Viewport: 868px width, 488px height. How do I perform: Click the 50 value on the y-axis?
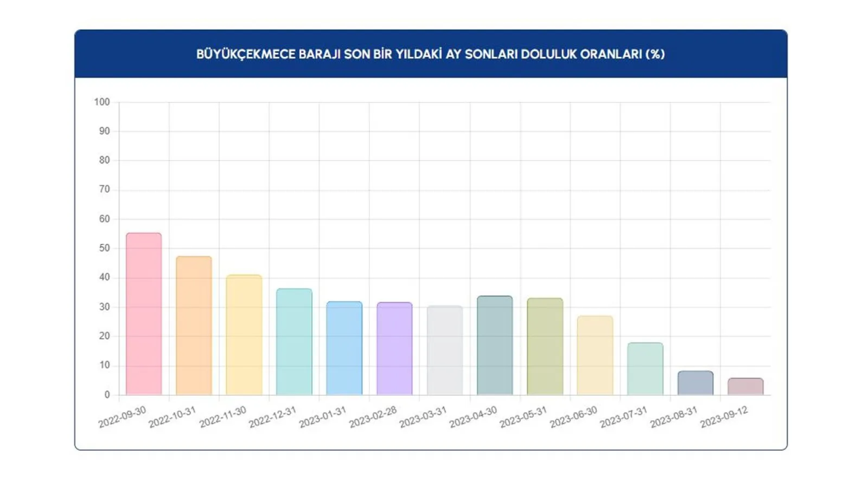coord(104,249)
